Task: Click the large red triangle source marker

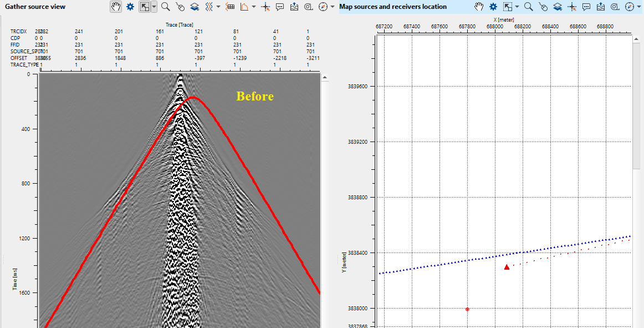Action: tap(507, 267)
